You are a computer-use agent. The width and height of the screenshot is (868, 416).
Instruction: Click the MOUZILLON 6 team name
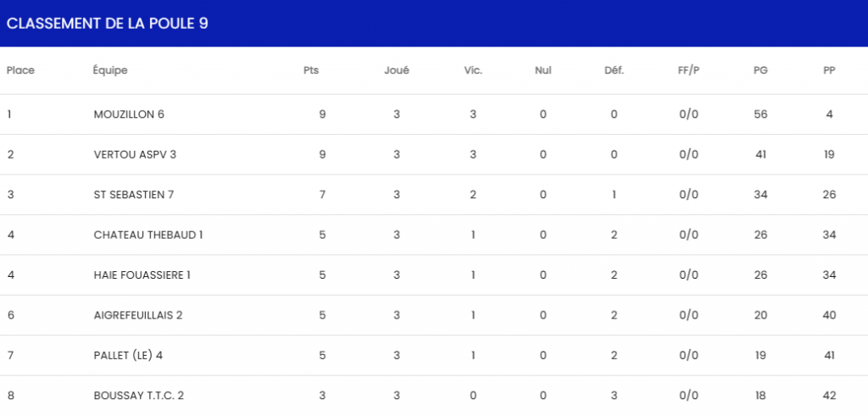click(x=129, y=114)
